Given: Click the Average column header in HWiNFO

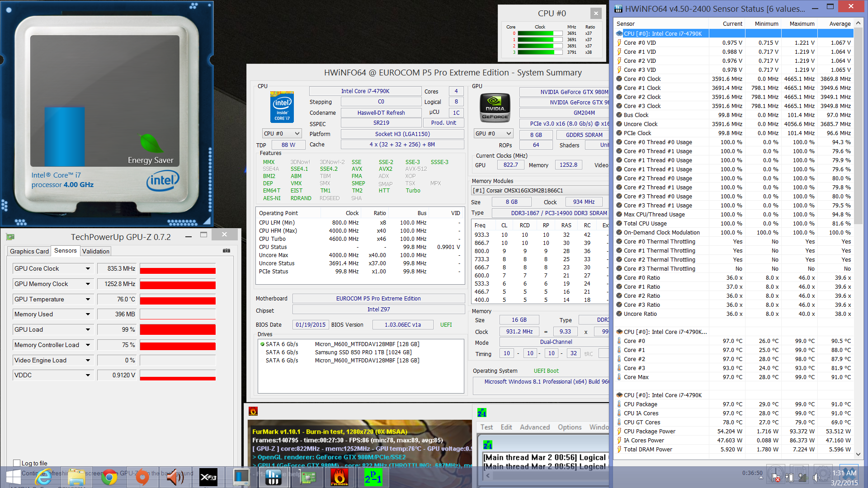Looking at the screenshot, I should (835, 24).
